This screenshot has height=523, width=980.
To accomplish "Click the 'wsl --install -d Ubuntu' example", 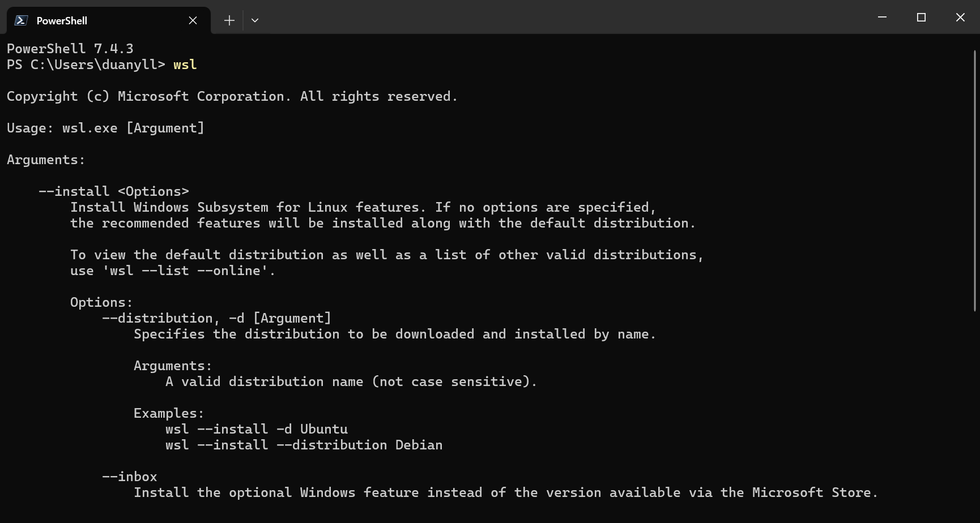I will (x=256, y=429).
